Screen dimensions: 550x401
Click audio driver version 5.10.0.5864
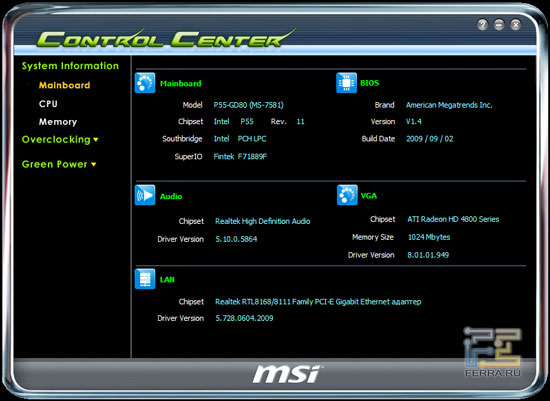tap(236, 239)
